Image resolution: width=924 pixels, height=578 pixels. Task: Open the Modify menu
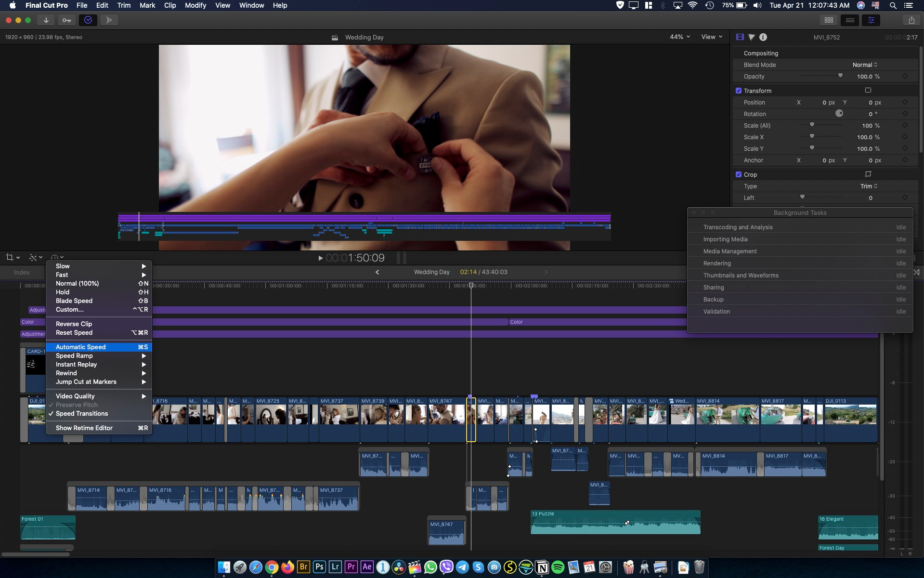click(x=195, y=5)
